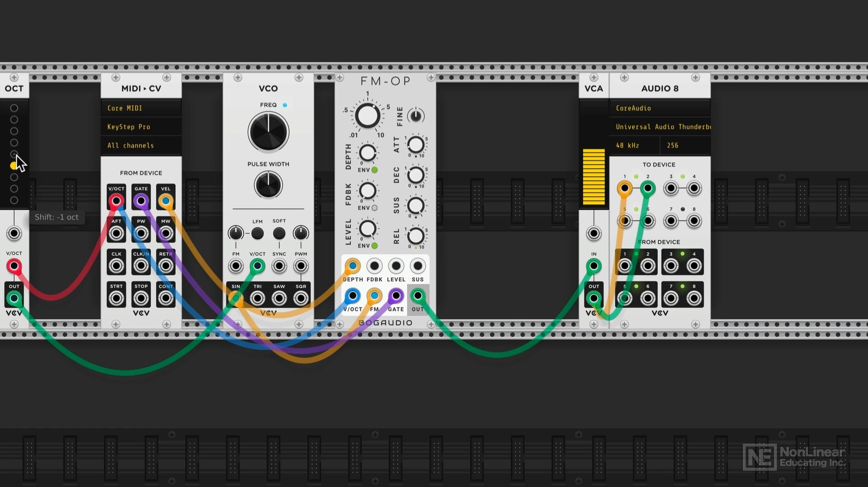Click the DEPTH CV input port on FM-OP
This screenshot has width=868, height=487.
click(x=353, y=266)
